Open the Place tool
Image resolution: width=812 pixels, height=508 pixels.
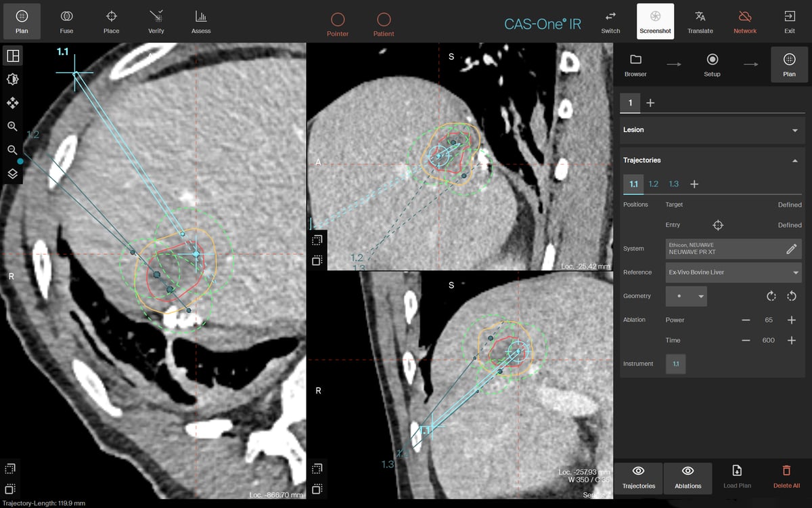pyautogui.click(x=110, y=20)
